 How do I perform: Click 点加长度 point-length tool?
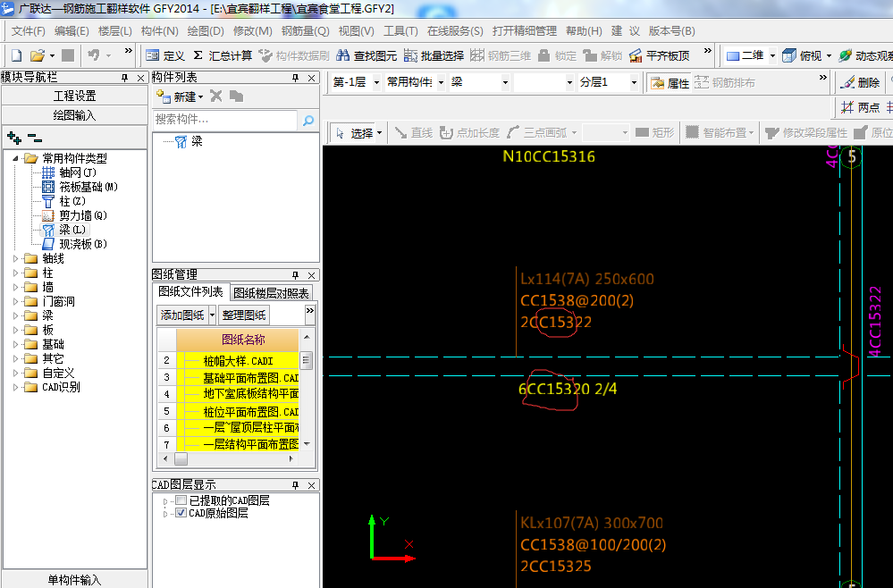point(469,132)
